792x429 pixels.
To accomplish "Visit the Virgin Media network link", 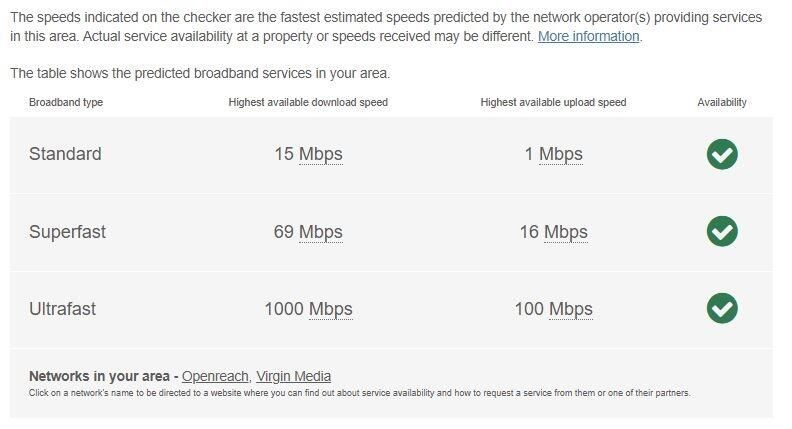I will tap(293, 376).
